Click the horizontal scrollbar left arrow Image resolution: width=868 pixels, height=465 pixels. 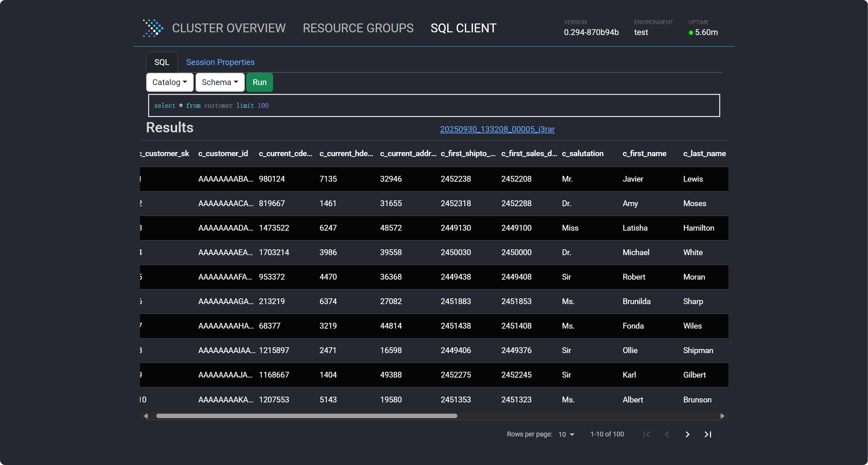click(x=146, y=416)
